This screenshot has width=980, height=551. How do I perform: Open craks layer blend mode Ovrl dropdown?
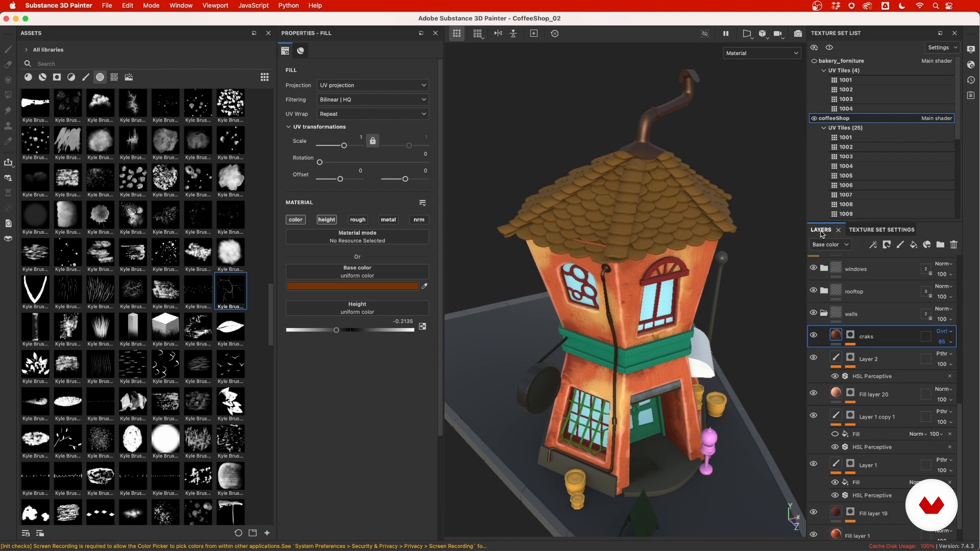pyautogui.click(x=944, y=332)
